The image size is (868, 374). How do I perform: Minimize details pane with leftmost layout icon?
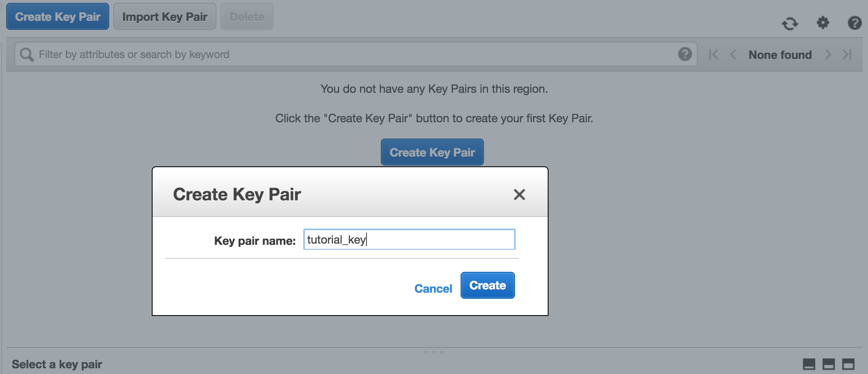coord(809,364)
